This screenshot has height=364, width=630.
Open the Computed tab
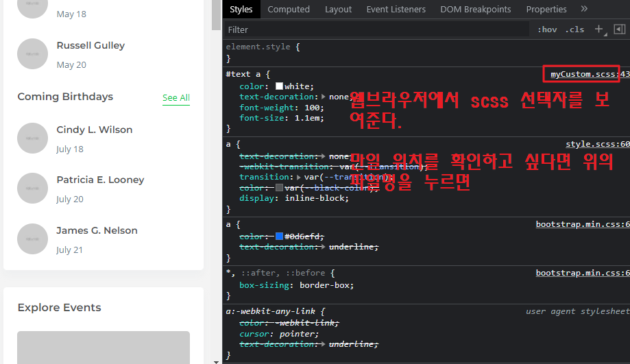(289, 9)
